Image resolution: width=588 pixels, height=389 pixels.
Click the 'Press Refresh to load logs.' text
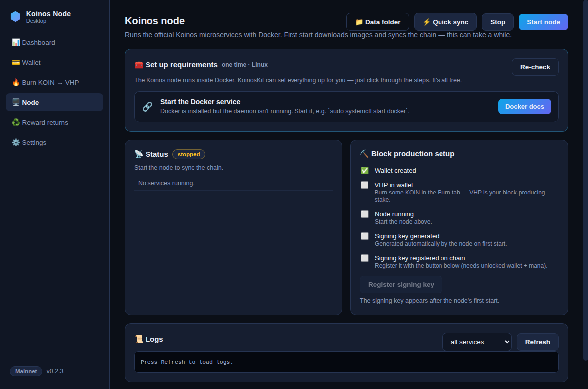187,362
